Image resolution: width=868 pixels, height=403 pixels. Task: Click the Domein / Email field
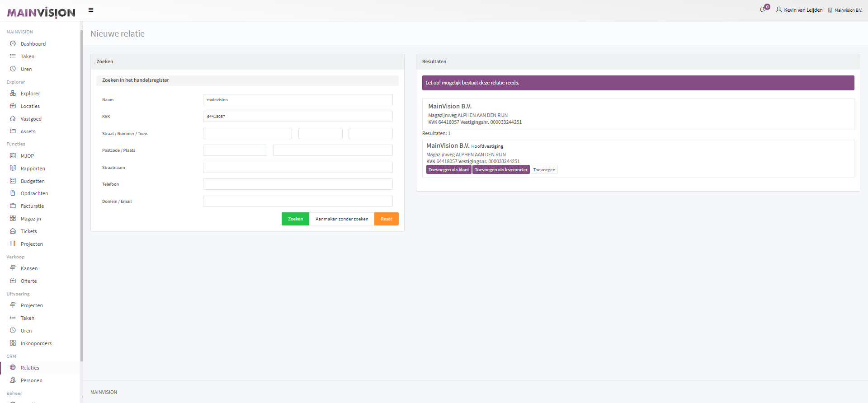coord(298,201)
